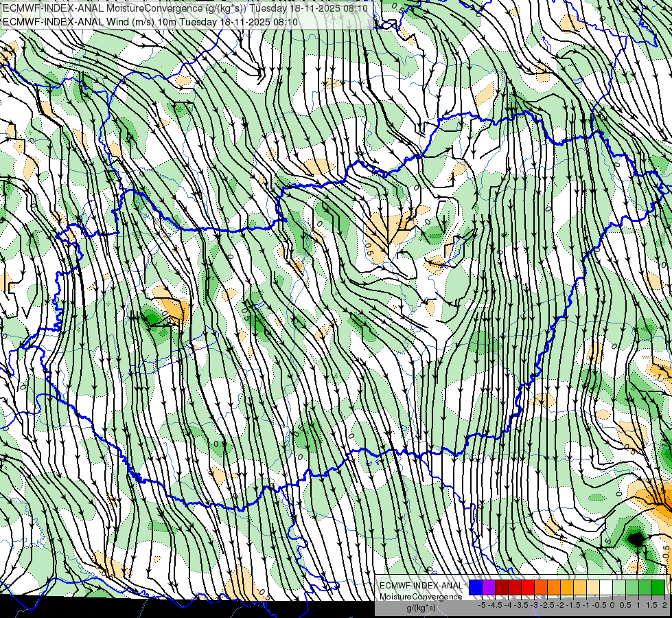Click the legend unit label g/(kg*s)
Screen dimensions: 672x618
[x=421, y=608]
